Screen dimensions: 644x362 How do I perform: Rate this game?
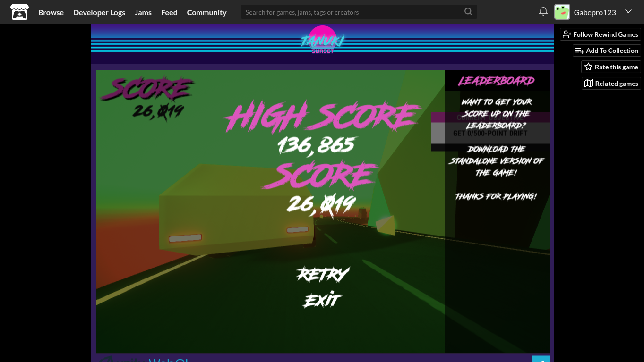[611, 67]
